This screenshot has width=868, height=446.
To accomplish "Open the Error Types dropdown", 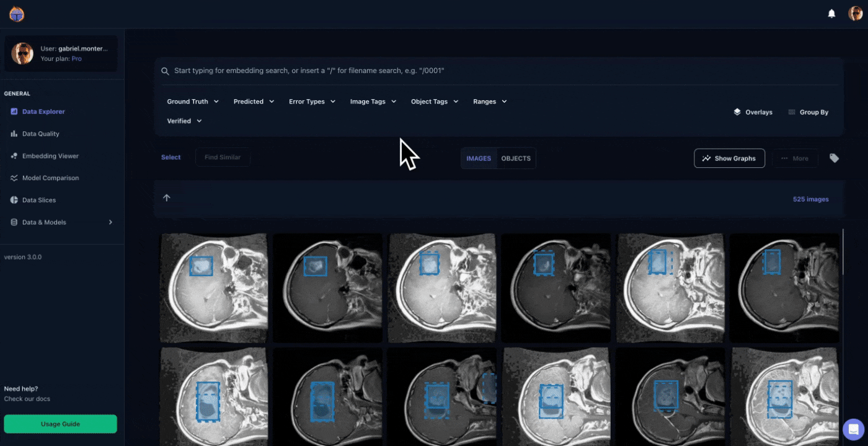I will (312, 102).
